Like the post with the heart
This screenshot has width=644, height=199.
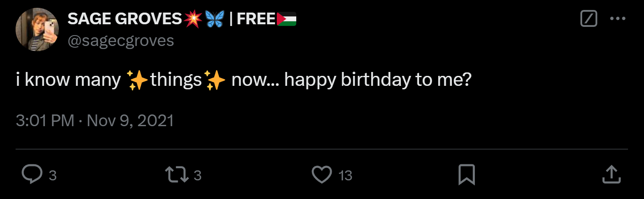click(322, 175)
